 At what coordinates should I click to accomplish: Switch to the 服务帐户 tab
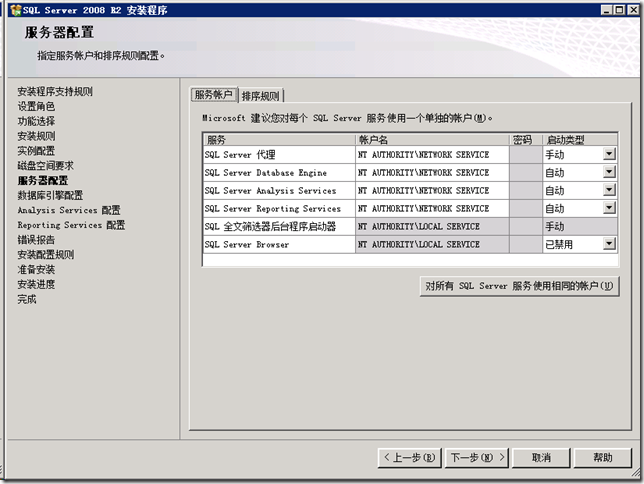(x=214, y=95)
